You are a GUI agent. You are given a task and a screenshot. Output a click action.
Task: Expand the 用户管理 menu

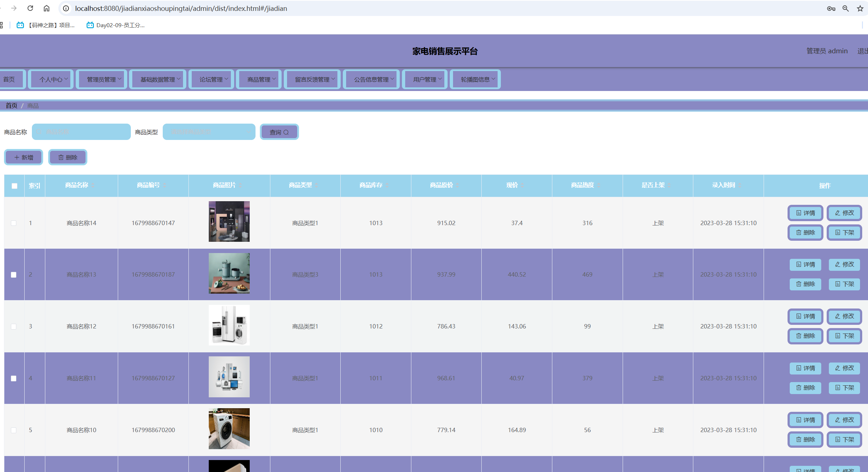tap(425, 79)
